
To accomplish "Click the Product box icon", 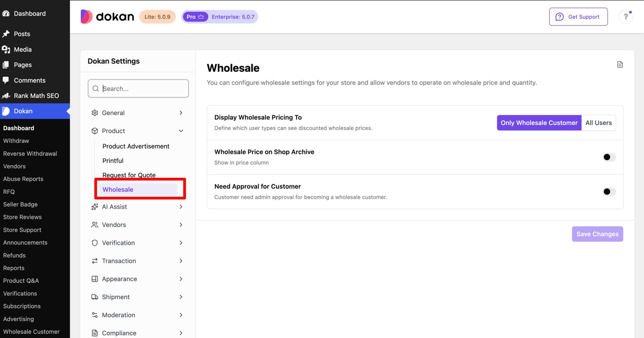I will tap(95, 131).
